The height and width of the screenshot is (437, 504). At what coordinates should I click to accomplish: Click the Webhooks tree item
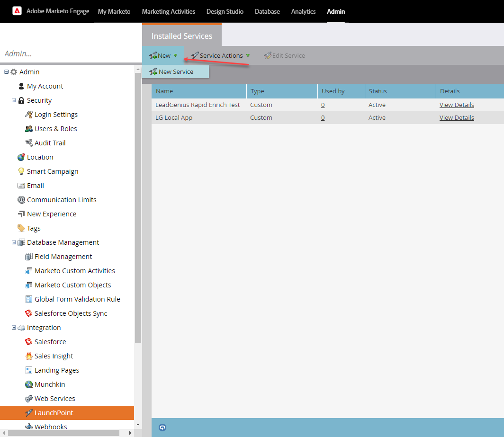tap(51, 427)
